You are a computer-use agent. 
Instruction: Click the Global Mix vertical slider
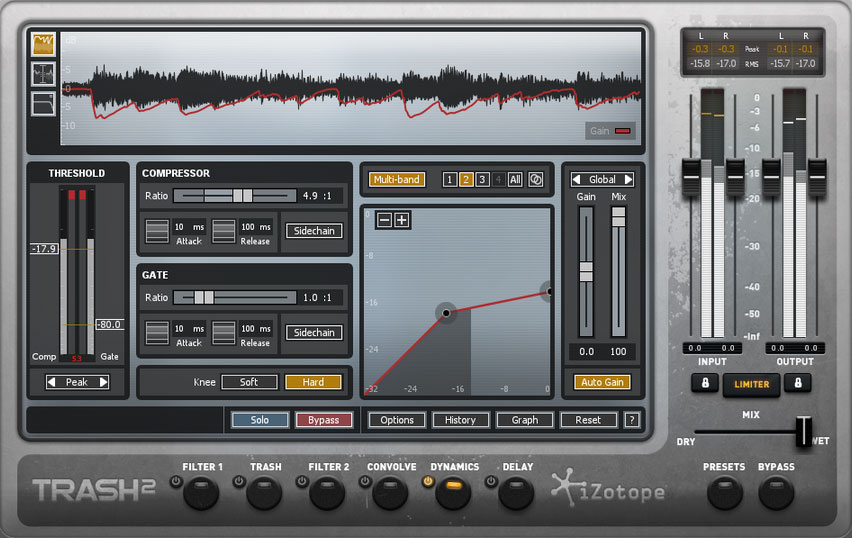(x=618, y=272)
